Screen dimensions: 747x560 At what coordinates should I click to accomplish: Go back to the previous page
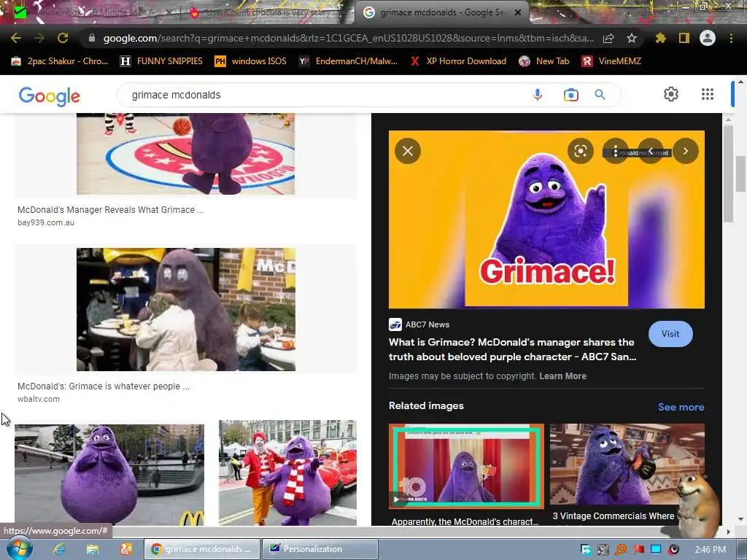coord(16,38)
